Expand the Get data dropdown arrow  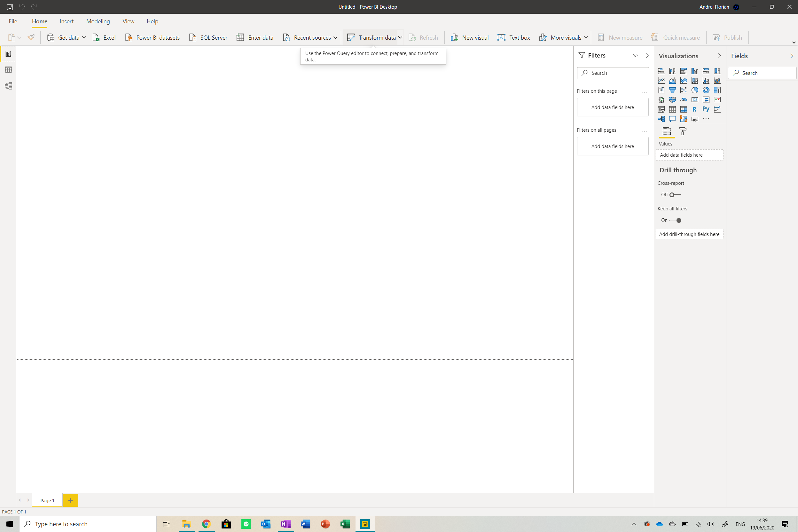pos(84,38)
